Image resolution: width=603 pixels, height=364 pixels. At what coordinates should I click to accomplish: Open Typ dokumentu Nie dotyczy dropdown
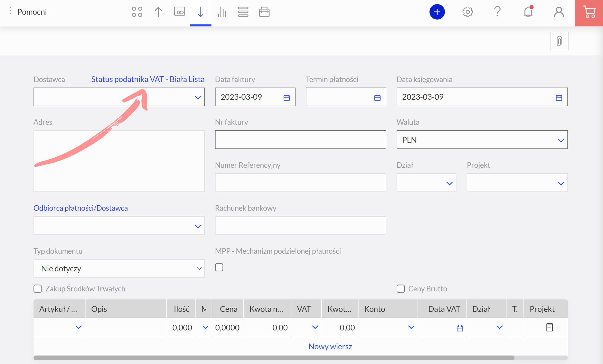click(119, 269)
